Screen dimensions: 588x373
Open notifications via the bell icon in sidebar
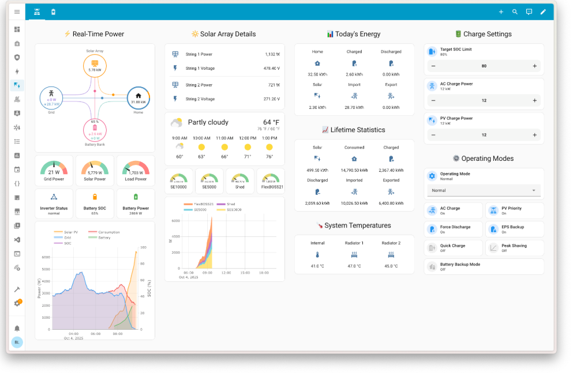point(17,328)
